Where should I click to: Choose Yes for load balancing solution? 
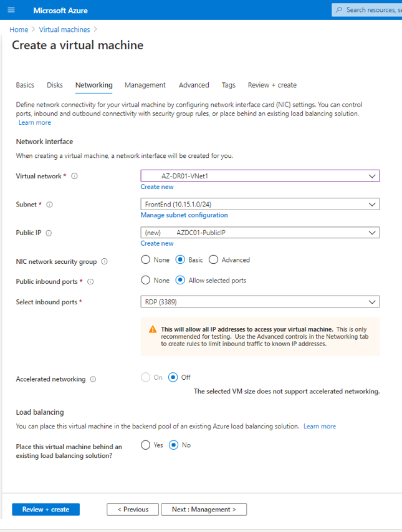pos(146,445)
